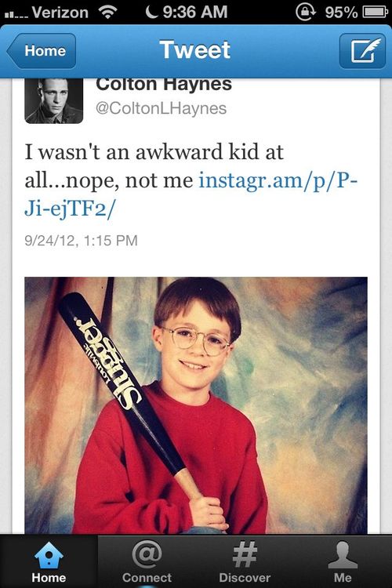Open the Home tab house icon
The width and height of the screenshot is (392, 588).
(x=49, y=555)
